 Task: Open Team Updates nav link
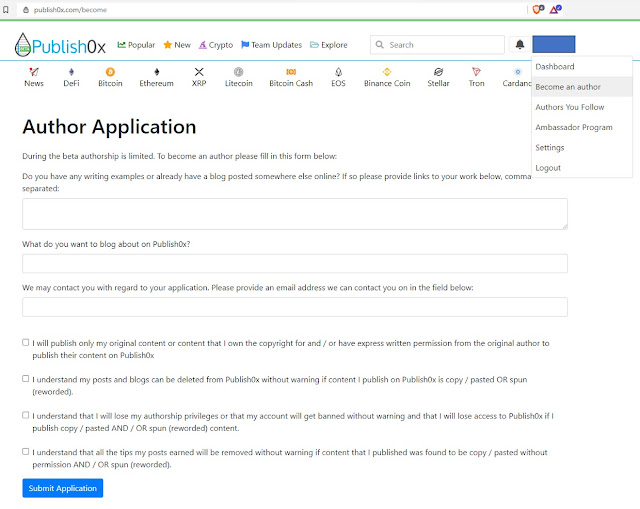point(271,45)
